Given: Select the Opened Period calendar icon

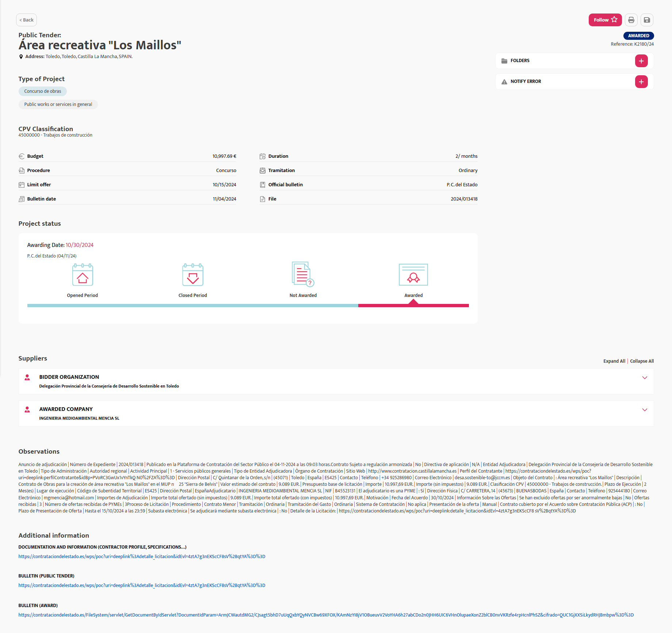Looking at the screenshot, I should pyautogui.click(x=82, y=275).
